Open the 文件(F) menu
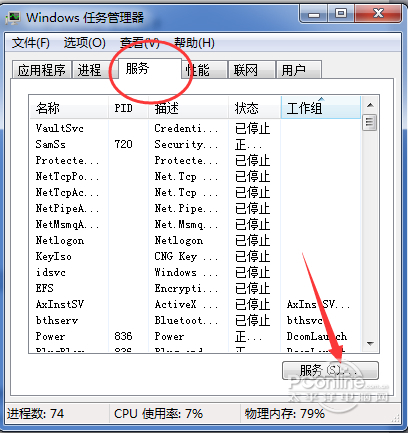The image size is (408, 433). click(31, 43)
